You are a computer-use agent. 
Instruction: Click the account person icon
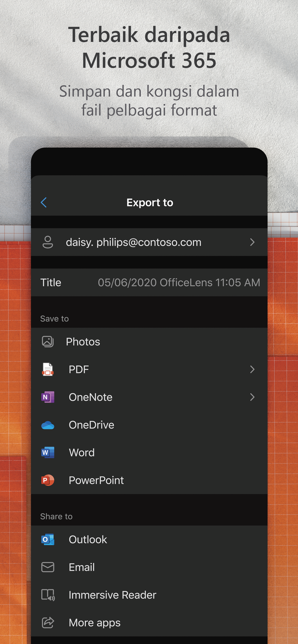(x=48, y=242)
